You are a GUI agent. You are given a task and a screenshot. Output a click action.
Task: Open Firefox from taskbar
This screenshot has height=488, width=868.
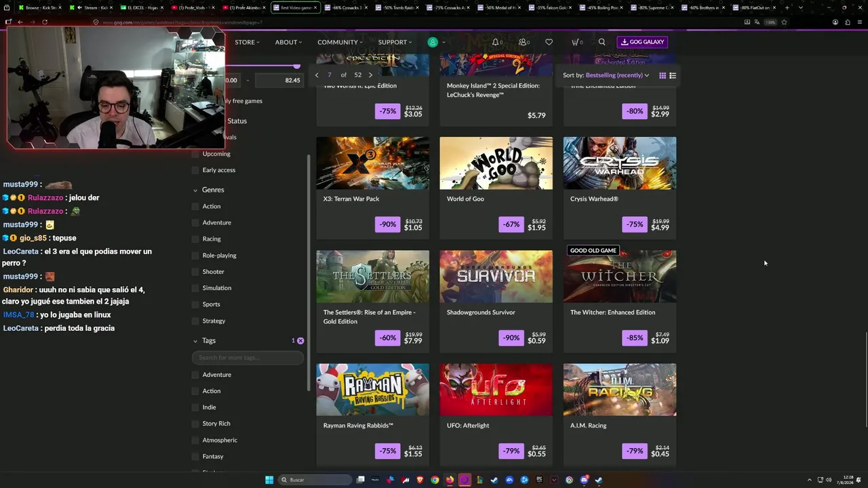tap(450, 480)
